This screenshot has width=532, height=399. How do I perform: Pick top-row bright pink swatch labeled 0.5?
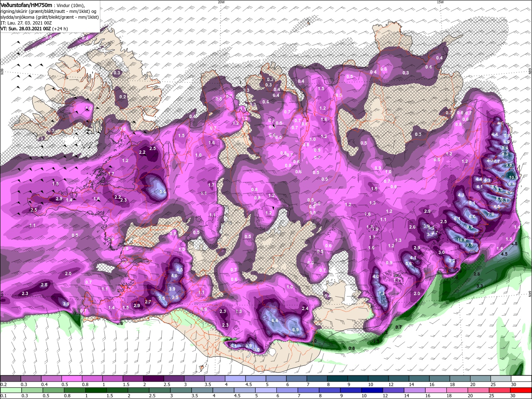point(71,379)
